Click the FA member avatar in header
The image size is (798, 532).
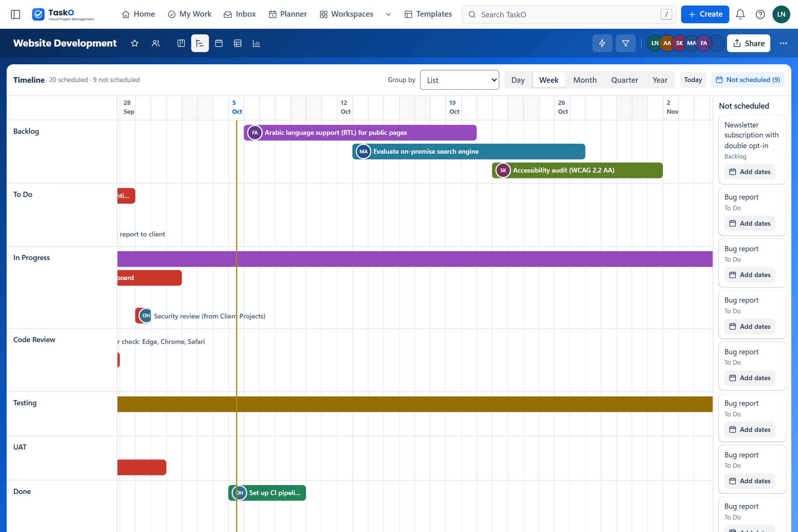point(704,43)
